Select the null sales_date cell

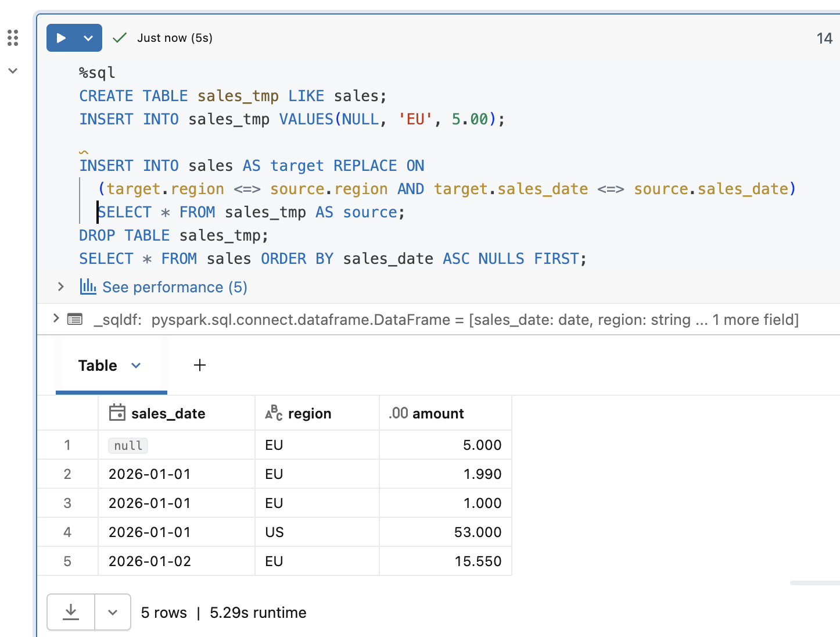128,445
